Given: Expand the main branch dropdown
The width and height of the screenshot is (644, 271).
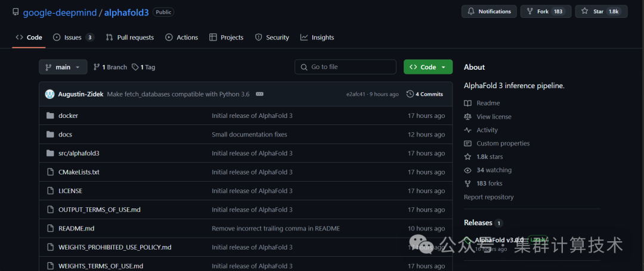Looking at the screenshot, I should [63, 67].
